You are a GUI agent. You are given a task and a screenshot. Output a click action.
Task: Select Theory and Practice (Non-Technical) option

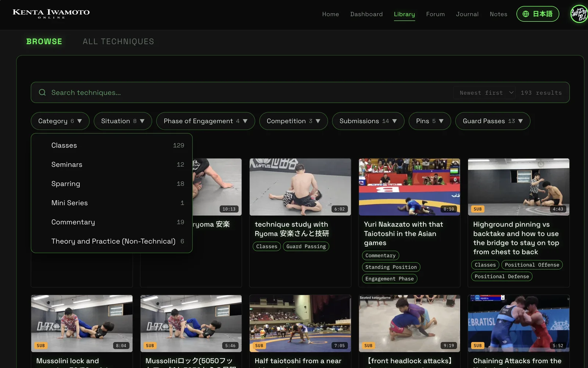(x=112, y=241)
